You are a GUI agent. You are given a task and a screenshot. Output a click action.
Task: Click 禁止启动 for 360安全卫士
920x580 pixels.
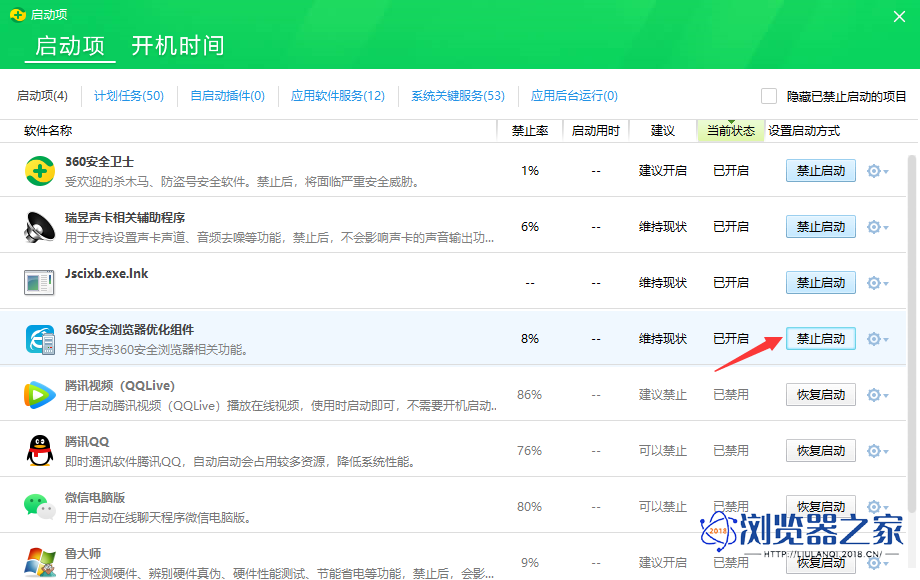click(x=820, y=171)
